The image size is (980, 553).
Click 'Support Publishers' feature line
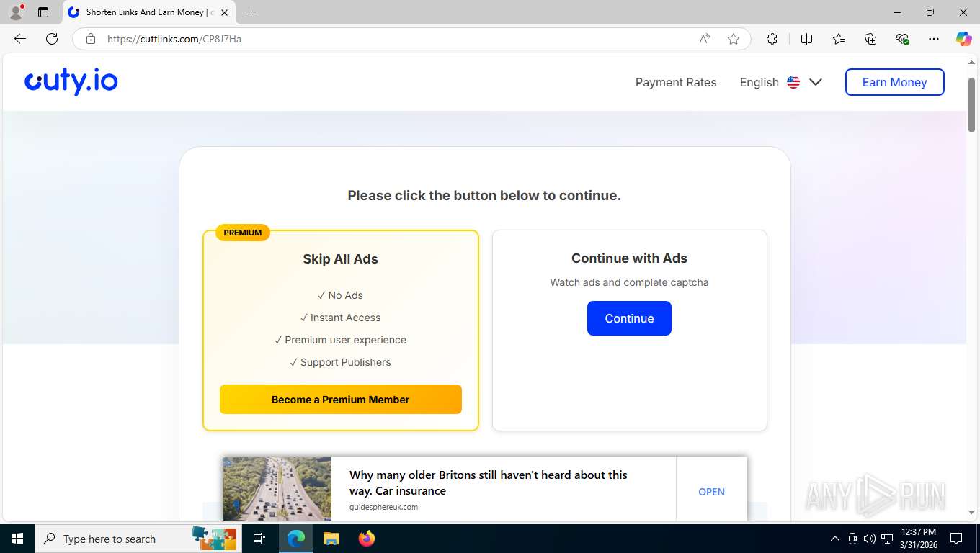(x=340, y=362)
